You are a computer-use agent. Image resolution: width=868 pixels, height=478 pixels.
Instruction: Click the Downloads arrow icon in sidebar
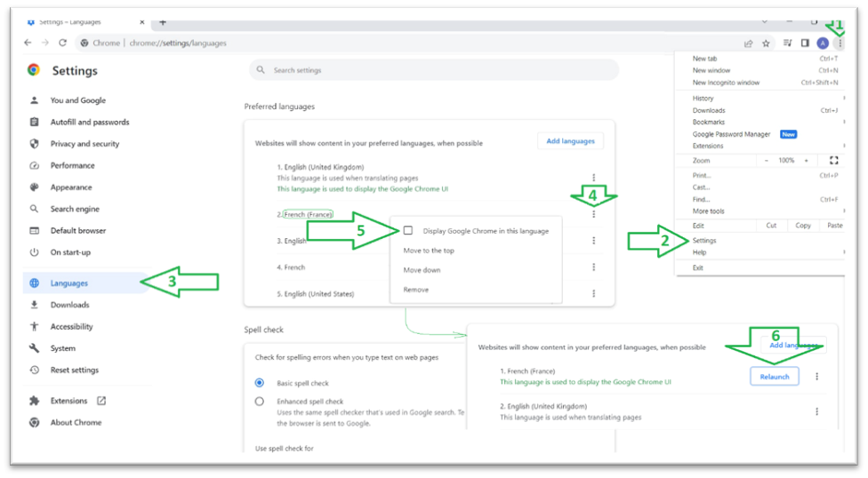[x=35, y=305]
